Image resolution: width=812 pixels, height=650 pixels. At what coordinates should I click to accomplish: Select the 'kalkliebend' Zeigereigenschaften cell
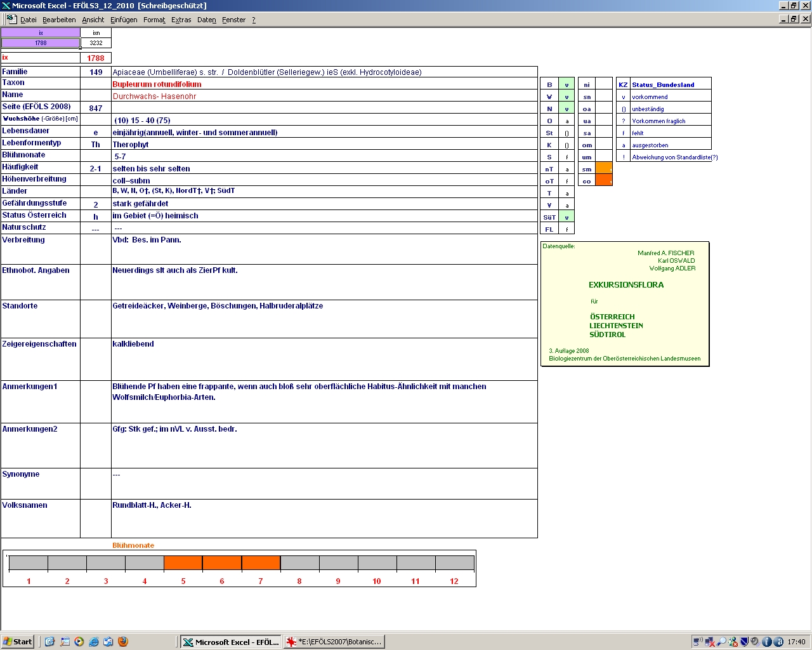(x=324, y=359)
